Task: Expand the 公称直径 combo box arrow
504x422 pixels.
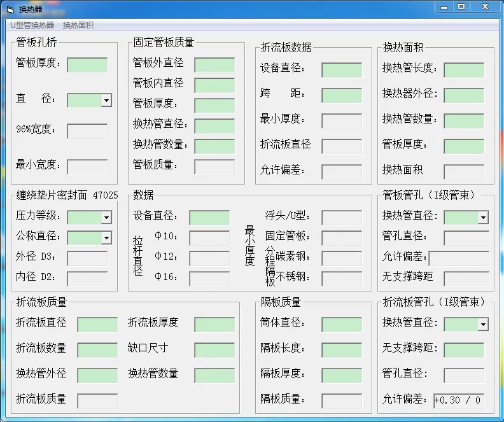Action: tap(106, 238)
